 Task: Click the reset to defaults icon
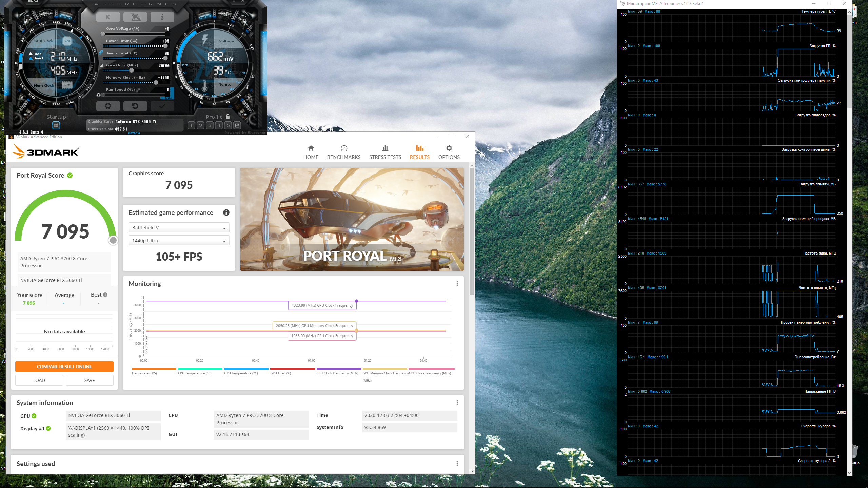pos(135,106)
